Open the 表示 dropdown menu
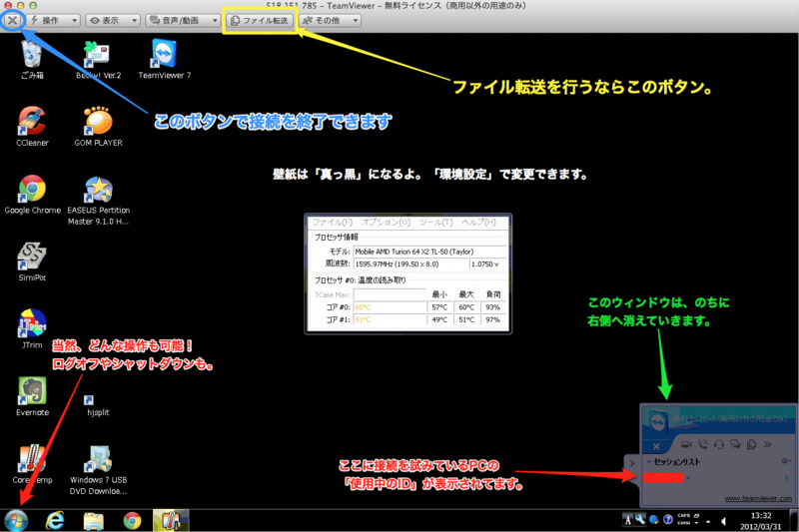The height and width of the screenshot is (532, 799). (112, 20)
